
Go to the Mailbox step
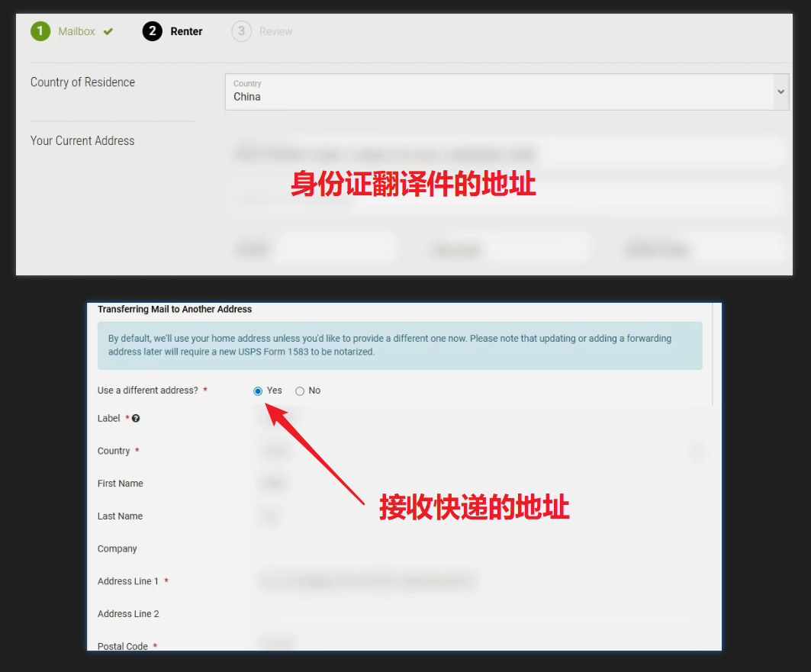[x=76, y=31]
